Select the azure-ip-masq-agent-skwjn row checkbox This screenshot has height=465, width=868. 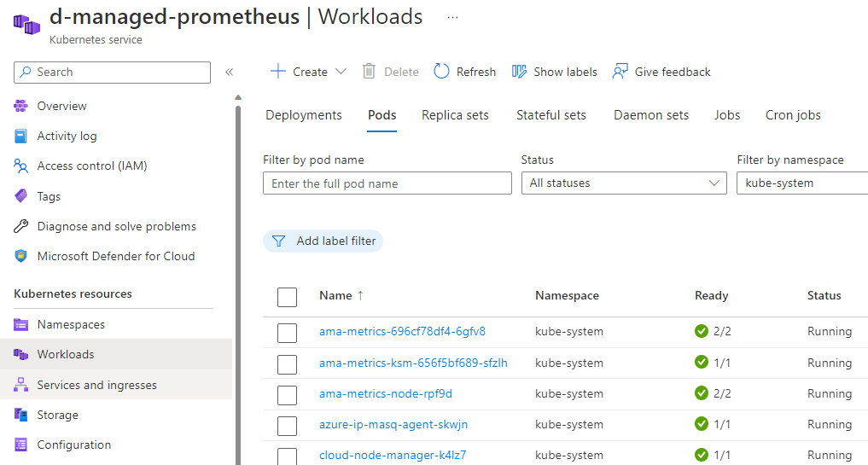tap(288, 425)
